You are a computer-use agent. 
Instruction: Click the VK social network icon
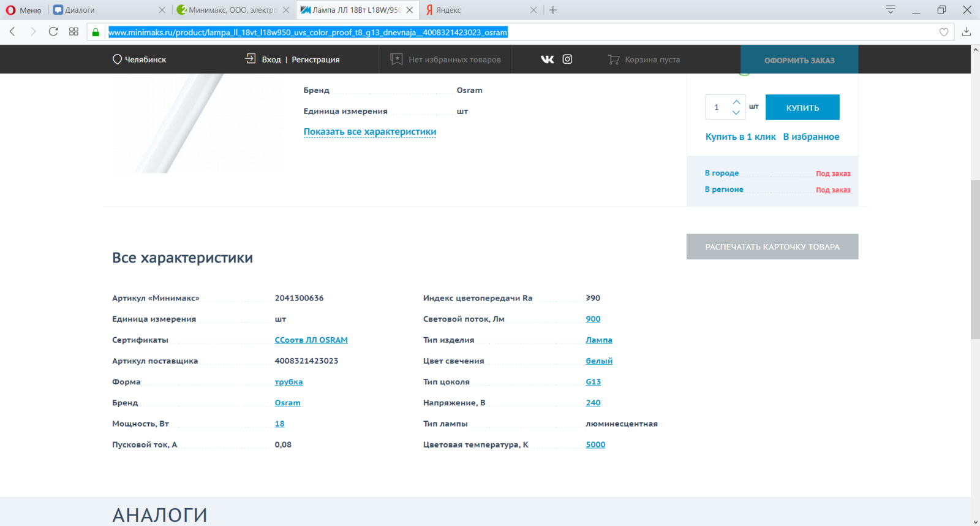pyautogui.click(x=547, y=59)
